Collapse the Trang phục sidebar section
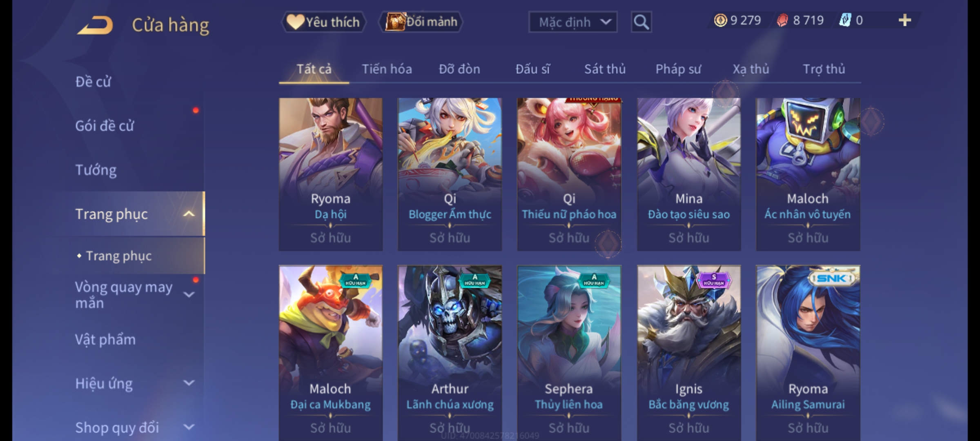This screenshot has height=441, width=980. click(189, 214)
